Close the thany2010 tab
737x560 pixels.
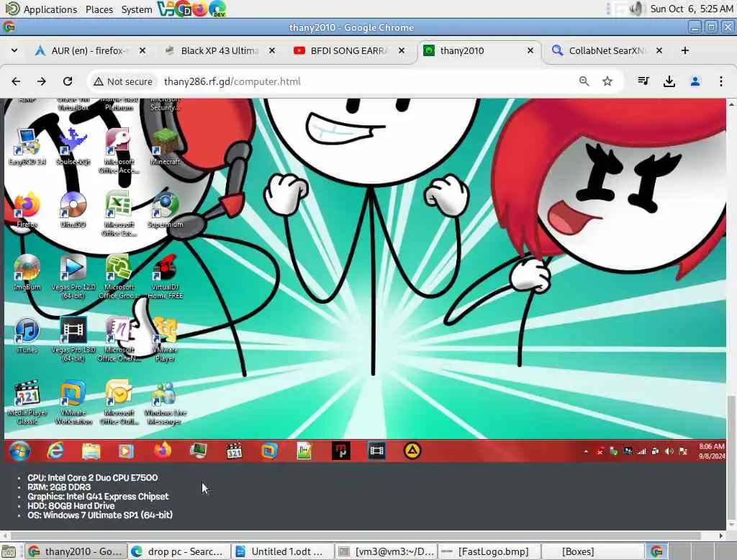tap(530, 50)
